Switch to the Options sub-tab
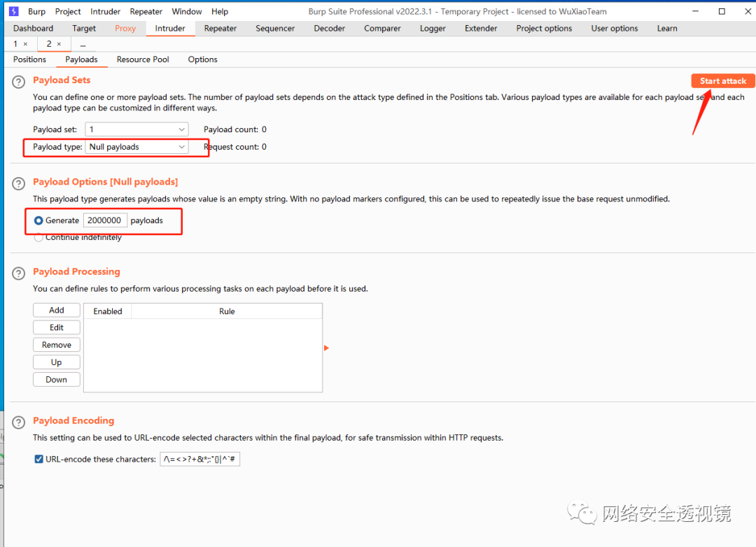The image size is (756, 547). point(202,59)
